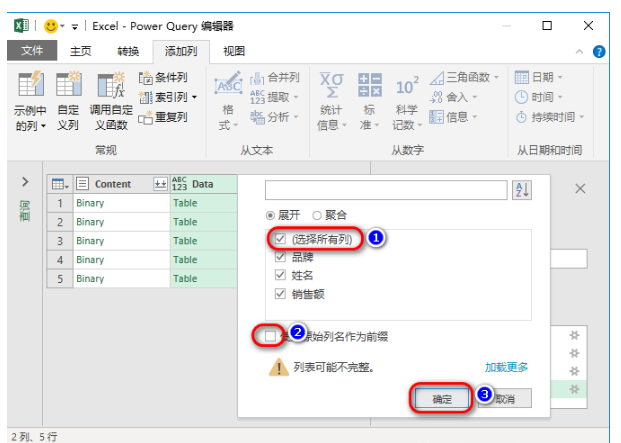Click the Binary cell in row 3

tap(121, 241)
